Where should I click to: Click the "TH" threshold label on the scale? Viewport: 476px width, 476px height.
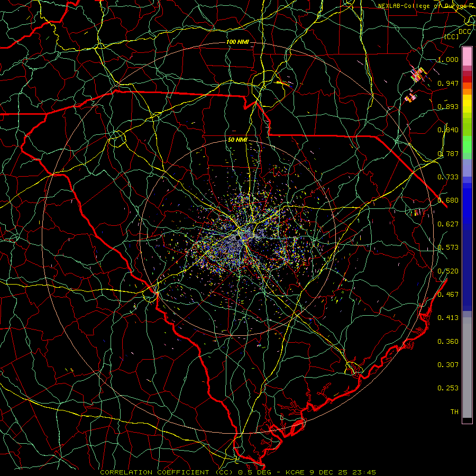(x=454, y=412)
